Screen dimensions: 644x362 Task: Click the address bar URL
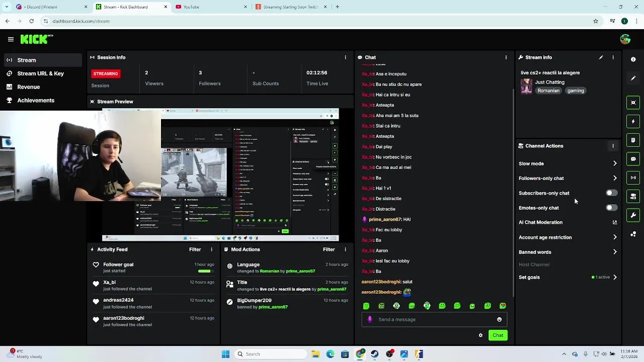(81, 21)
